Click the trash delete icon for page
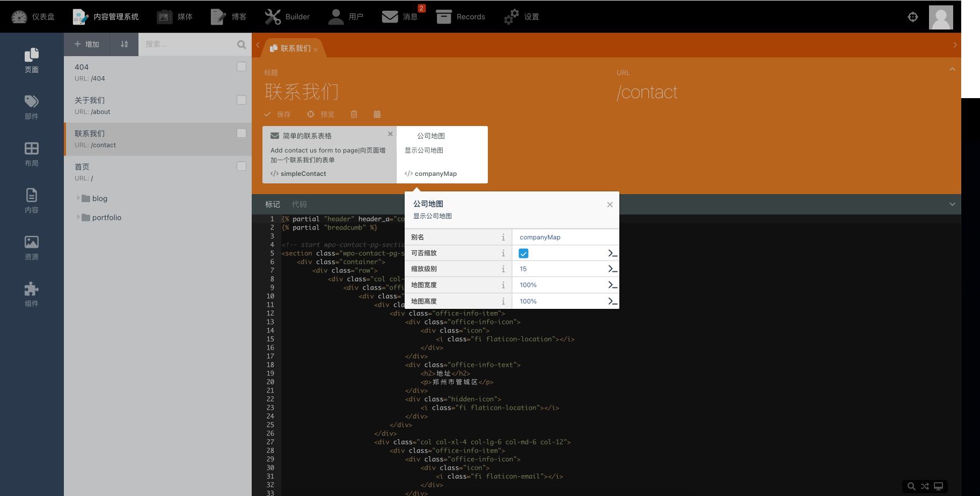980x496 pixels. coord(354,114)
